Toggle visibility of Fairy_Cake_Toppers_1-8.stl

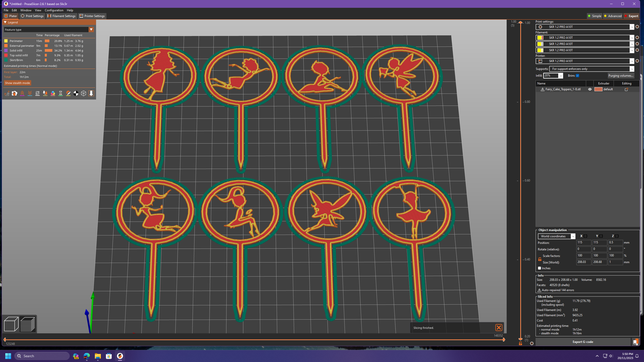click(x=590, y=89)
